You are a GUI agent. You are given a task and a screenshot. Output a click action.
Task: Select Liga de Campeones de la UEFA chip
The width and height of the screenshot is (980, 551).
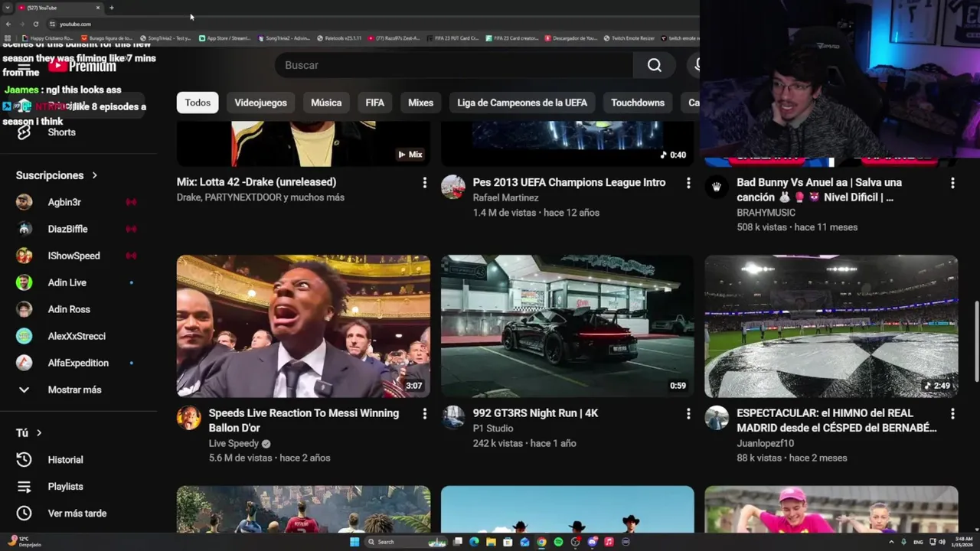(x=522, y=103)
